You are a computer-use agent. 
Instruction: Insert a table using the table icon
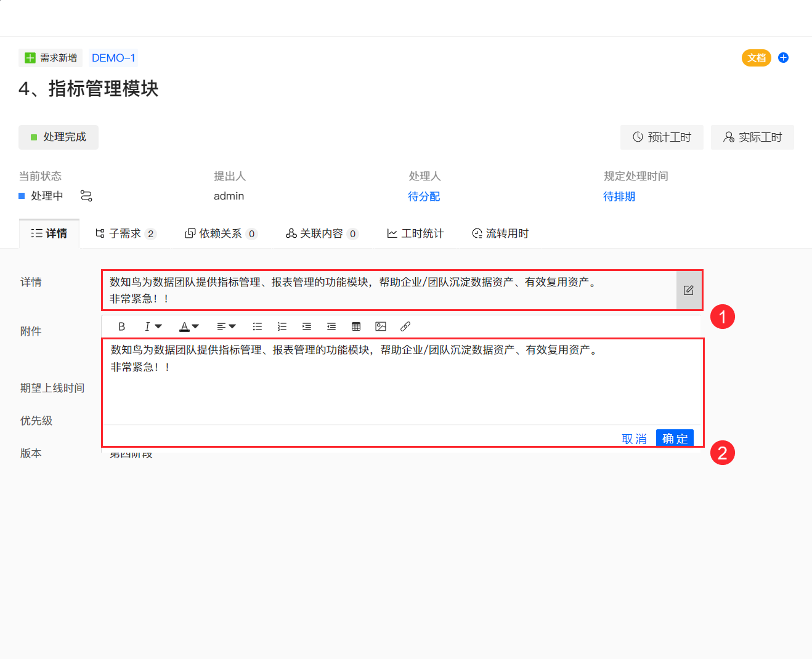tap(356, 326)
